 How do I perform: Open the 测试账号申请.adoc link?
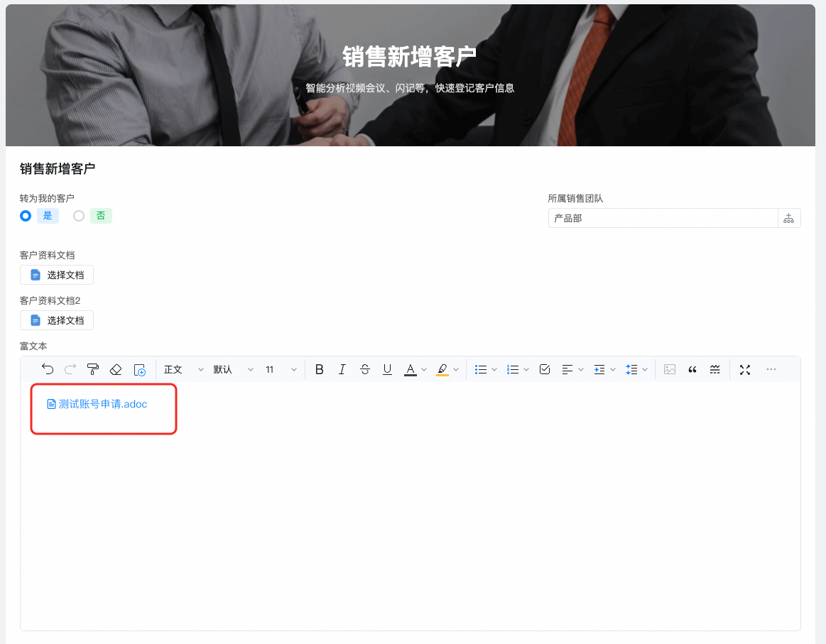coord(102,404)
